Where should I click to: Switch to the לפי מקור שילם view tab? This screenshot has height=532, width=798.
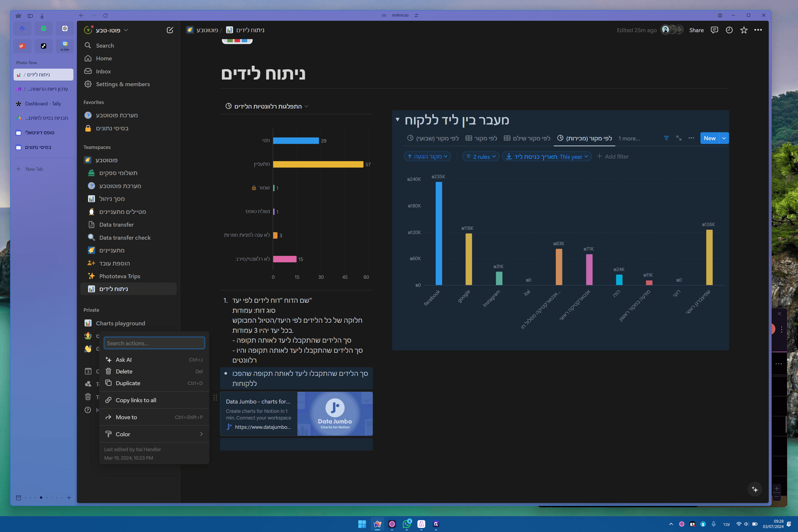coord(527,138)
